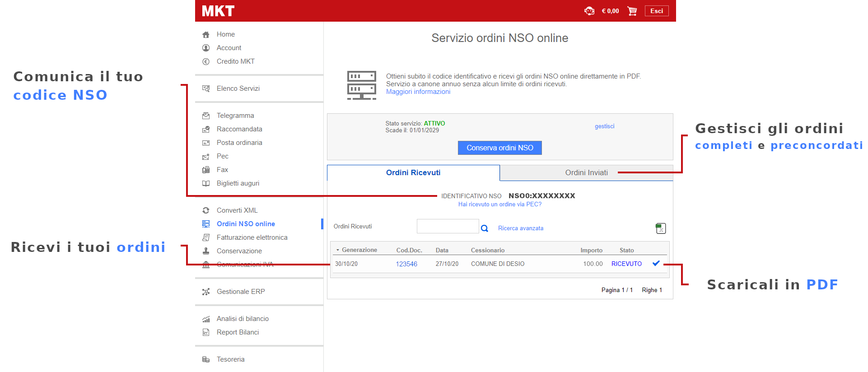
Task: Click Hai ricevuto un ordine via PEC link
Action: (x=500, y=205)
